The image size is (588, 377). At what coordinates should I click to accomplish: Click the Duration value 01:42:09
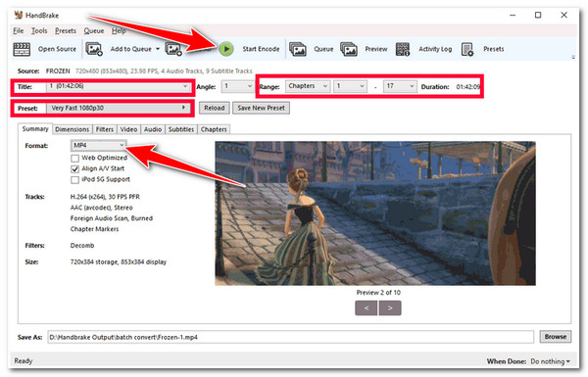coord(467,86)
